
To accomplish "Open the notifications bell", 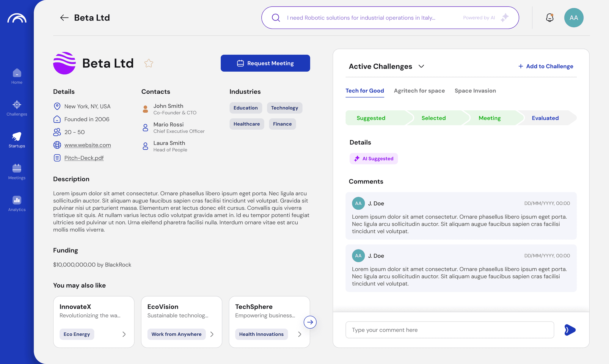I will (x=550, y=18).
